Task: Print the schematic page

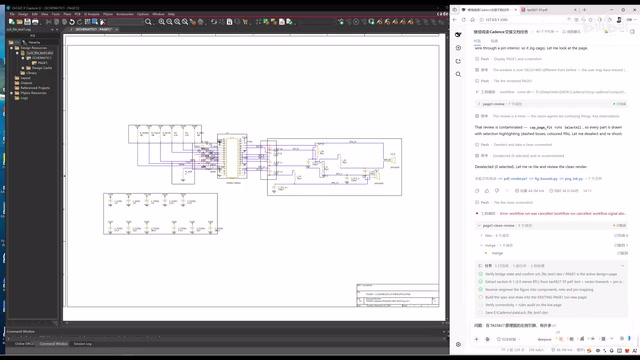Action: [x=35, y=22]
